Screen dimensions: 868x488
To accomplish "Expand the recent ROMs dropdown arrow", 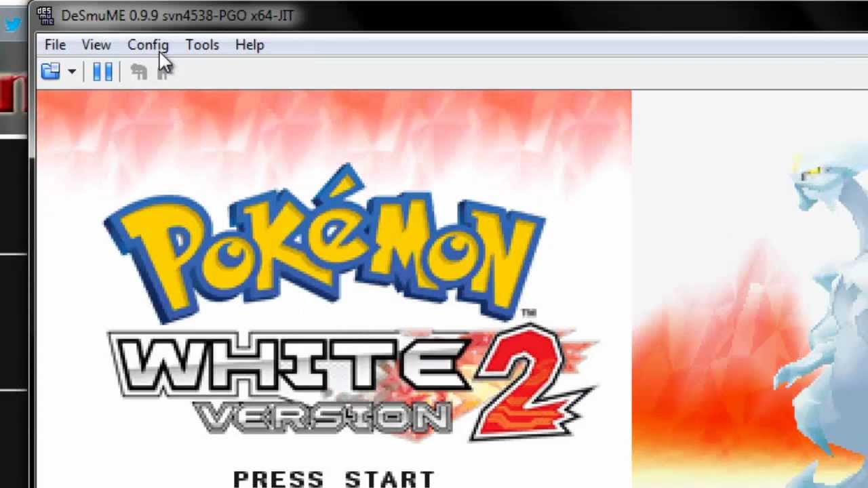I will click(71, 71).
